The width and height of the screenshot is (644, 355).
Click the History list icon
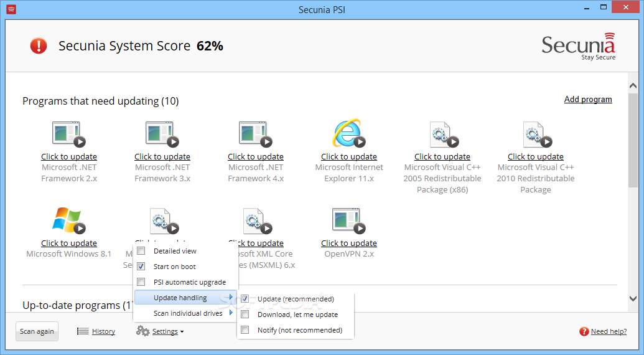tap(83, 331)
